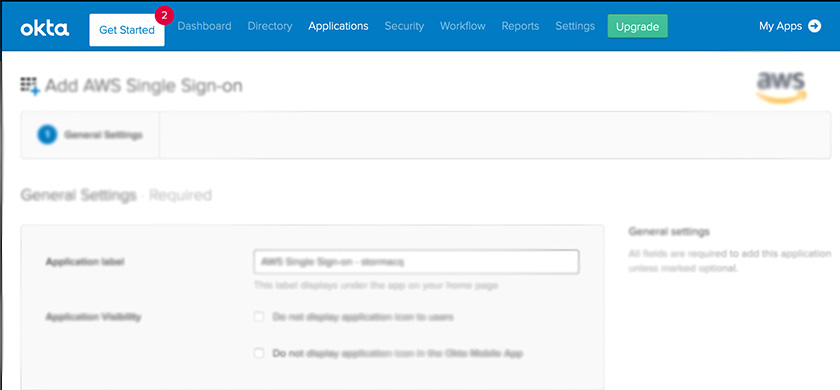Select the General Settings wizard step
840x390 pixels.
pyautogui.click(x=90, y=135)
